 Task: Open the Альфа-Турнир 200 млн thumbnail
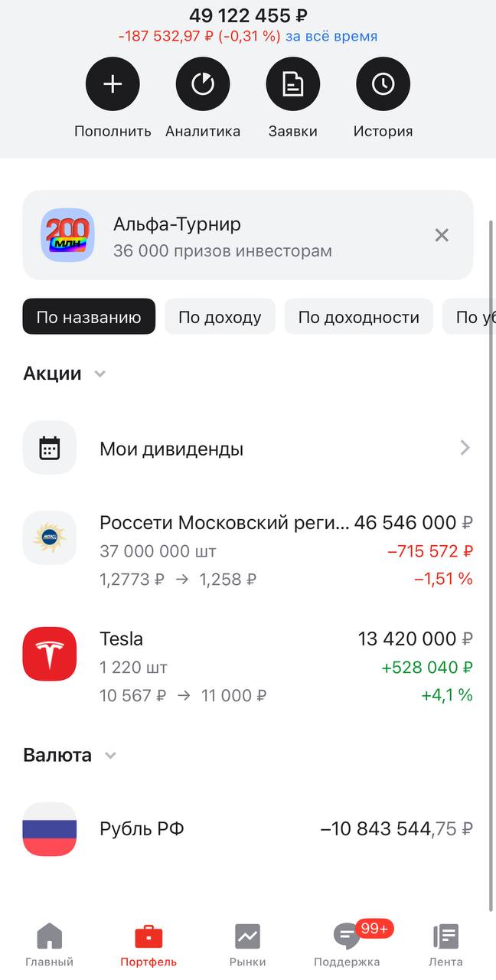pyautogui.click(x=67, y=235)
